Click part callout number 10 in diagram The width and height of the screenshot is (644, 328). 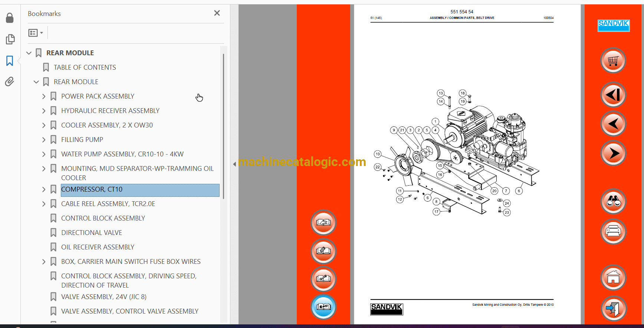click(x=378, y=154)
